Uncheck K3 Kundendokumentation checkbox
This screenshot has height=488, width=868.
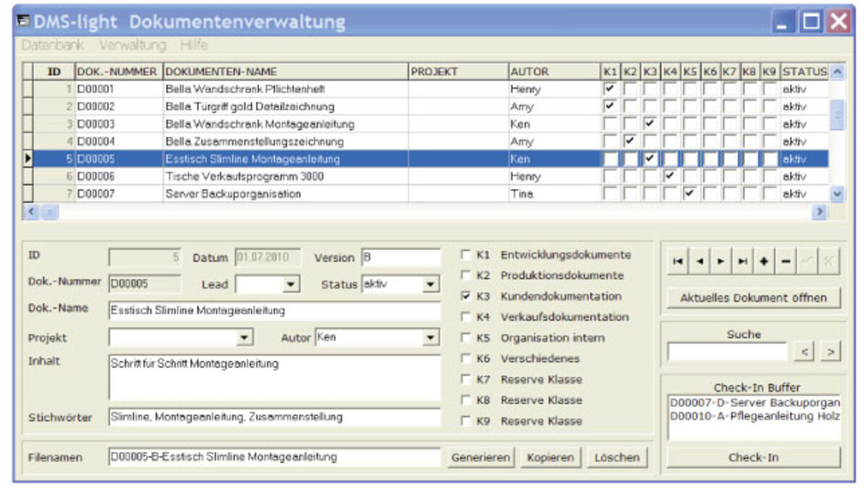(466, 296)
